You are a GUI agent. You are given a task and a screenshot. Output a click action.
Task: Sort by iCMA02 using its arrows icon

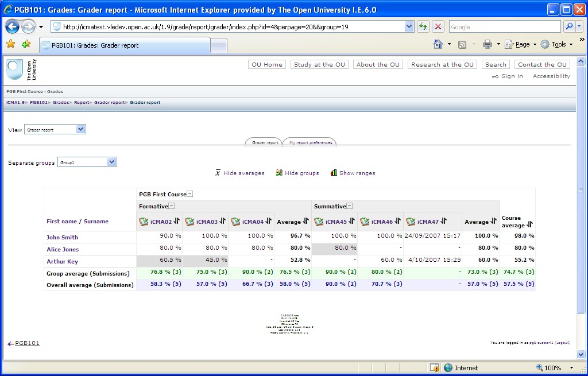point(177,221)
